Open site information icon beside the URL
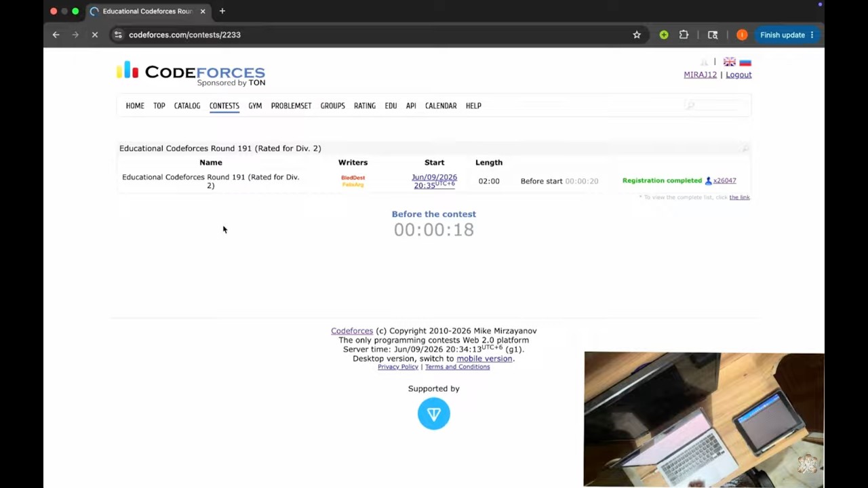 click(x=118, y=35)
